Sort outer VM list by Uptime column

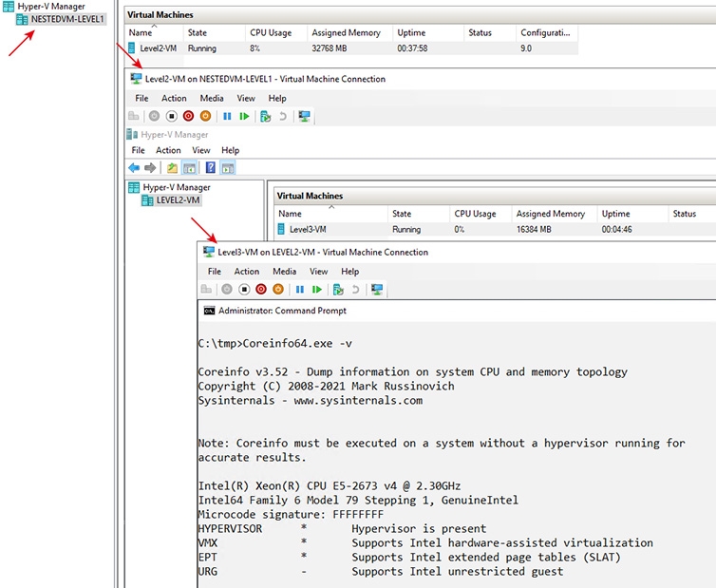click(x=428, y=33)
